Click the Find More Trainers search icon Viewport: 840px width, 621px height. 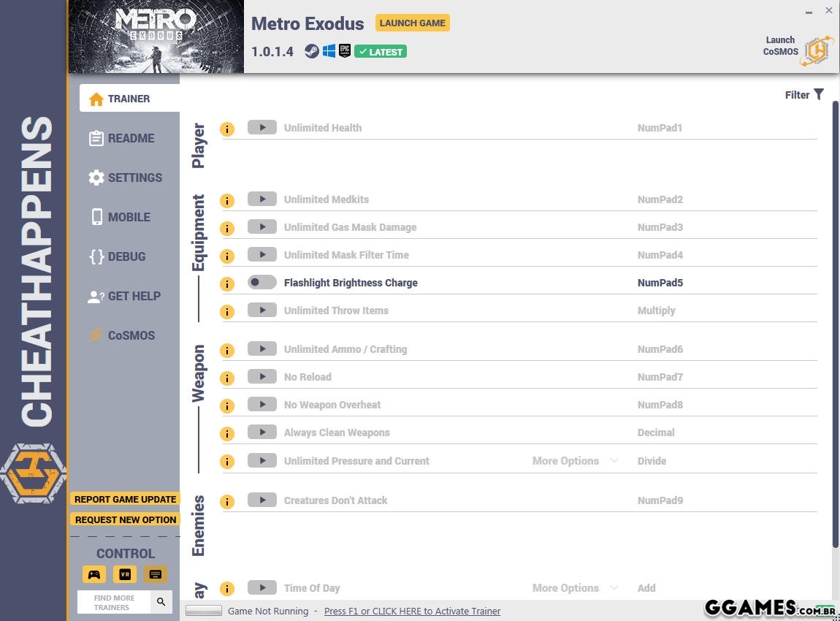click(161, 602)
